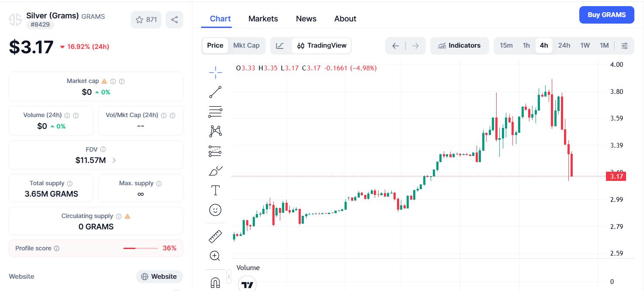The image size is (644, 291).
Task: Expand the FDV details chevron
Action: coord(114,160)
